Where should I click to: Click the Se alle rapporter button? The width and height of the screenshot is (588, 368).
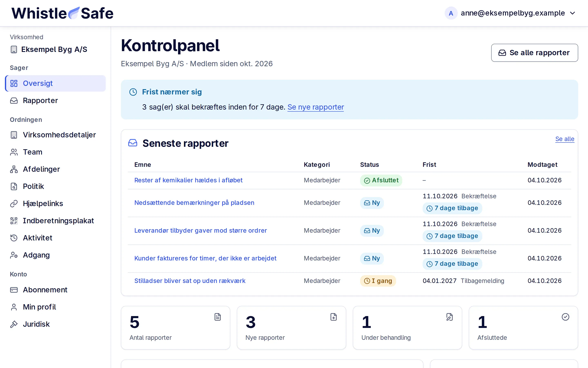point(535,53)
